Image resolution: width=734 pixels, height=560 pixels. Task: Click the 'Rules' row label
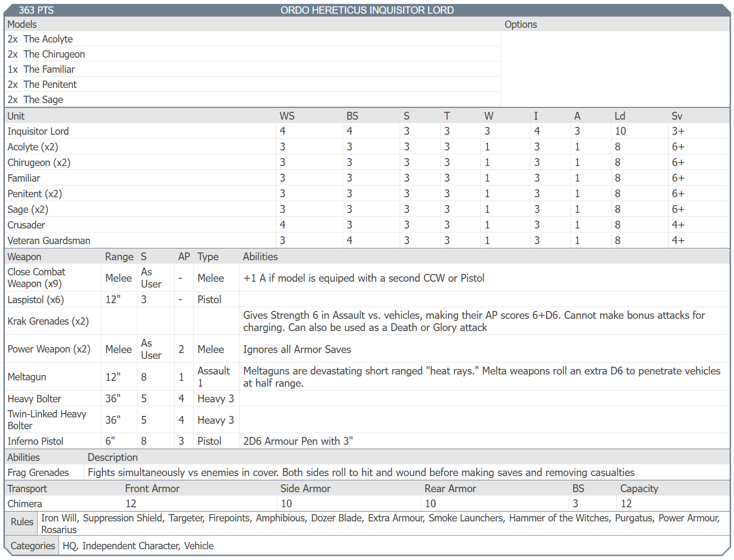(22, 522)
